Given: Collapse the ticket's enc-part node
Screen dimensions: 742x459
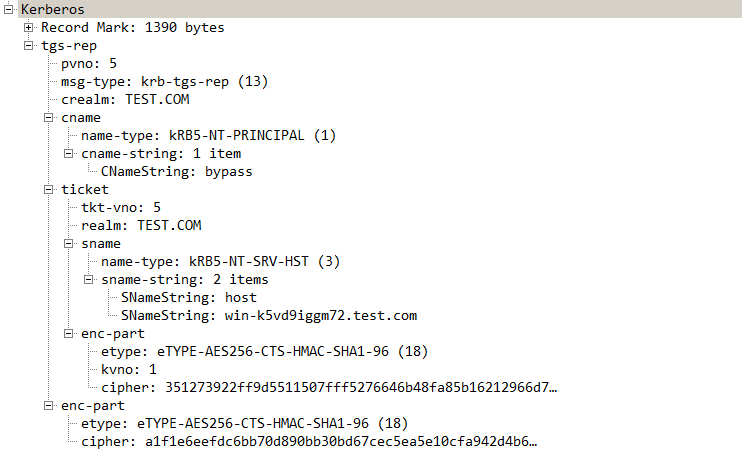Looking at the screenshot, I should click(68, 334).
